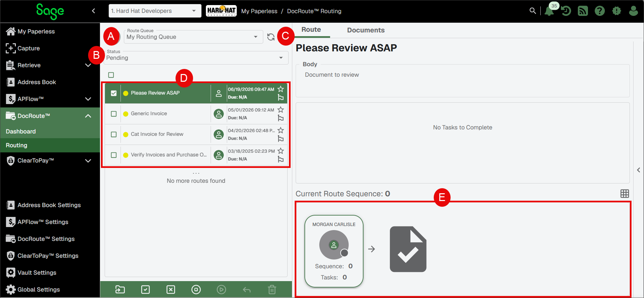Select the Morgan Carlisle sequence card
644x298 pixels.
(334, 251)
